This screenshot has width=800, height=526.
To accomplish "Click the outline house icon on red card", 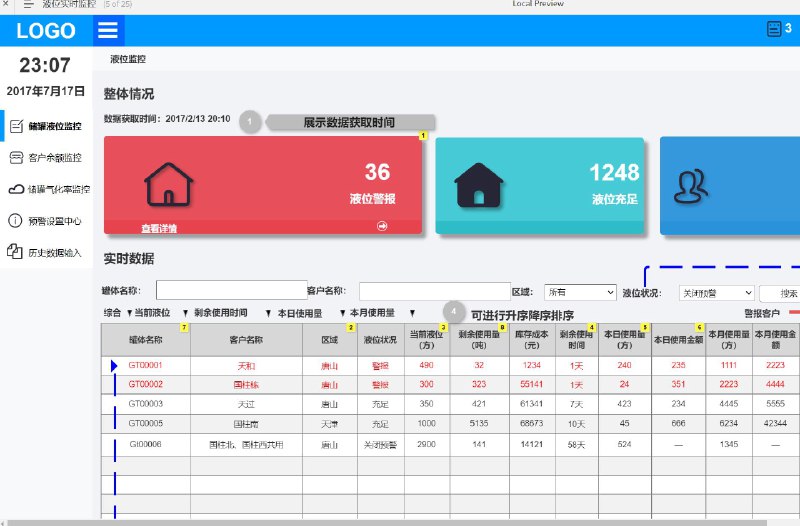I will [168, 184].
